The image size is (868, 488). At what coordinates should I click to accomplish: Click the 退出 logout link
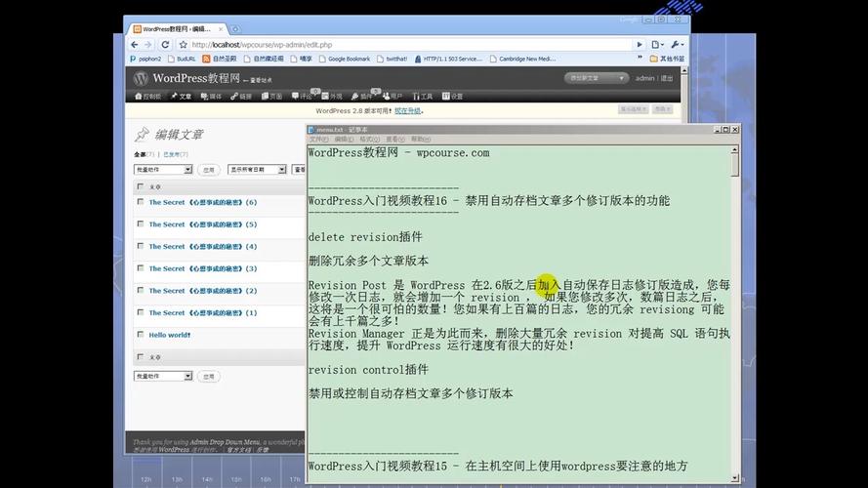pyautogui.click(x=667, y=78)
